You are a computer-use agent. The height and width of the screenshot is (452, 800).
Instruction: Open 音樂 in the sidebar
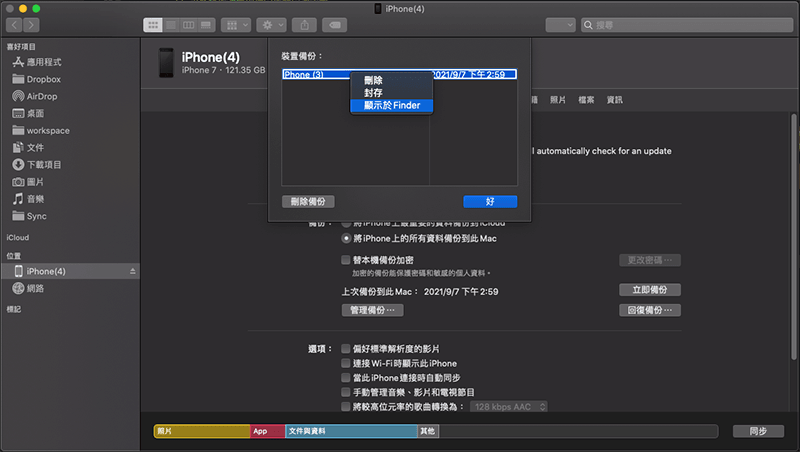(28, 199)
